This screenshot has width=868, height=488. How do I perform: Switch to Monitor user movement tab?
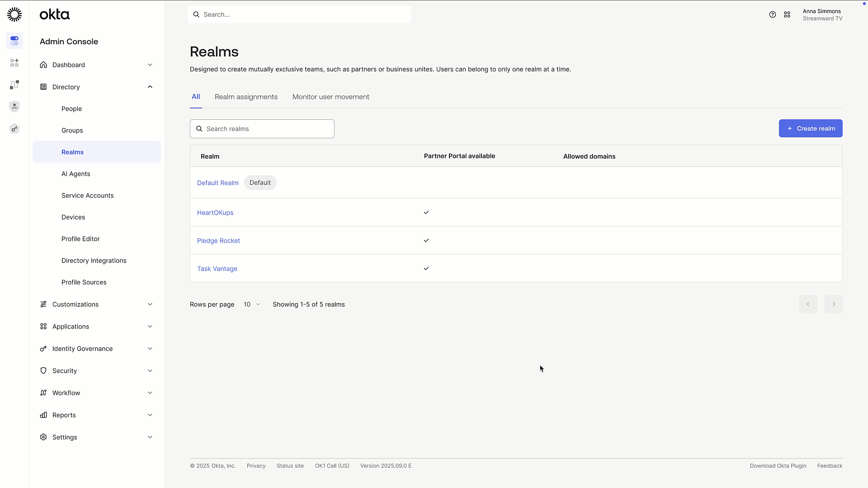[330, 97]
